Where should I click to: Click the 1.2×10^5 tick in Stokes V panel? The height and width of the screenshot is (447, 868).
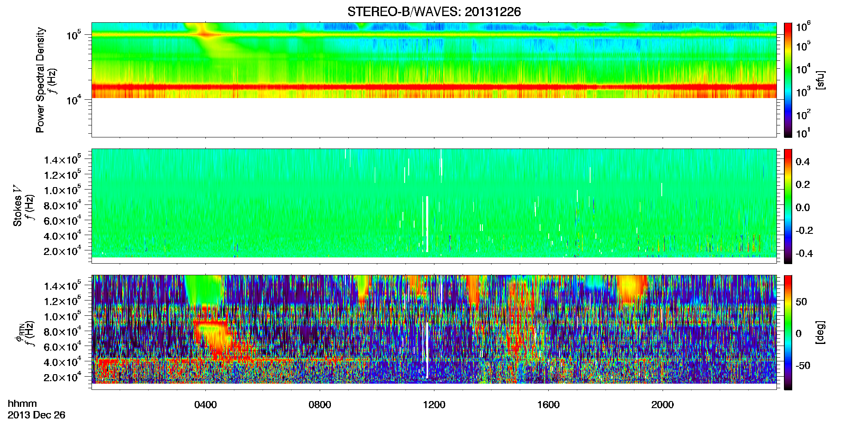pos(63,175)
